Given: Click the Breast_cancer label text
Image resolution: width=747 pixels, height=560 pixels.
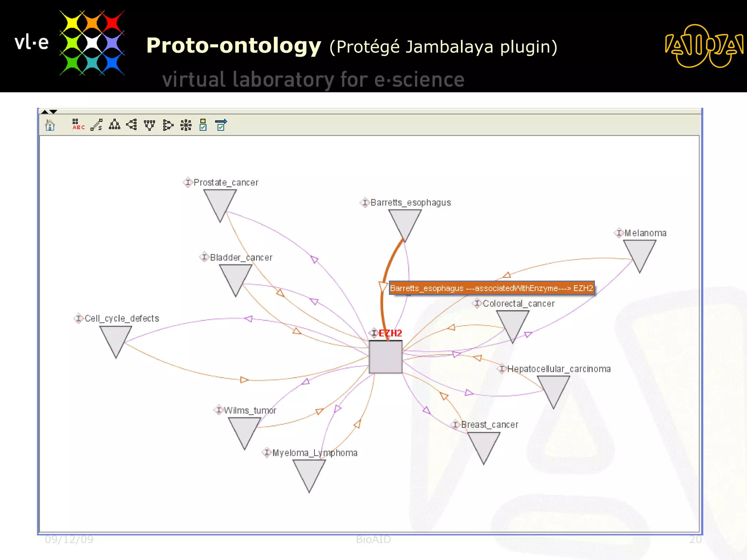Looking at the screenshot, I should point(489,425).
